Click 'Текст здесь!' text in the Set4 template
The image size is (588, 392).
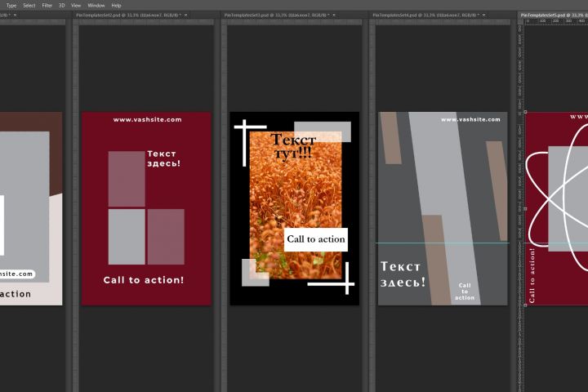[403, 274]
